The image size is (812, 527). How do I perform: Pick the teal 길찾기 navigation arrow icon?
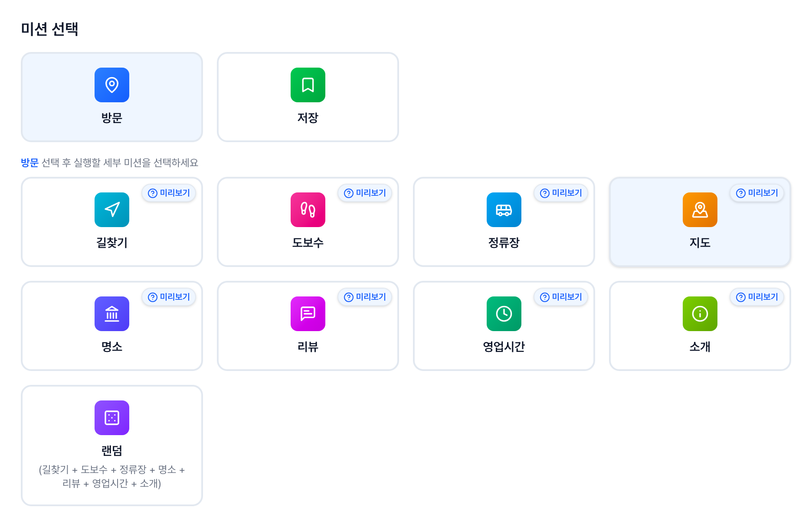pos(112,210)
